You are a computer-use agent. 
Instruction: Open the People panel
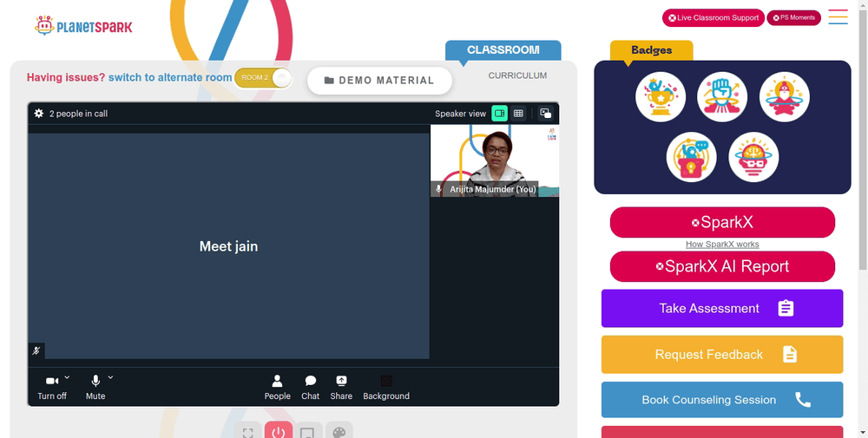click(x=278, y=387)
